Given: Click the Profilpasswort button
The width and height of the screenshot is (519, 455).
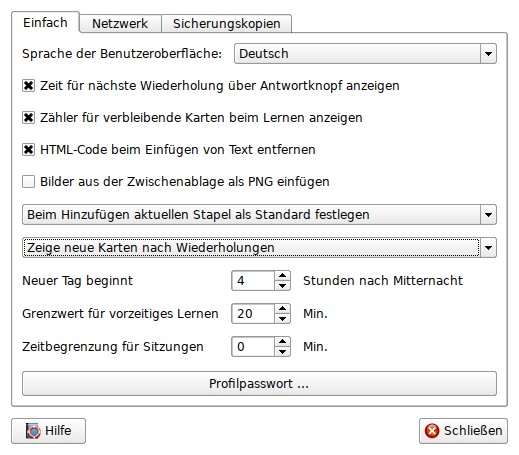Looking at the screenshot, I should coord(259,384).
